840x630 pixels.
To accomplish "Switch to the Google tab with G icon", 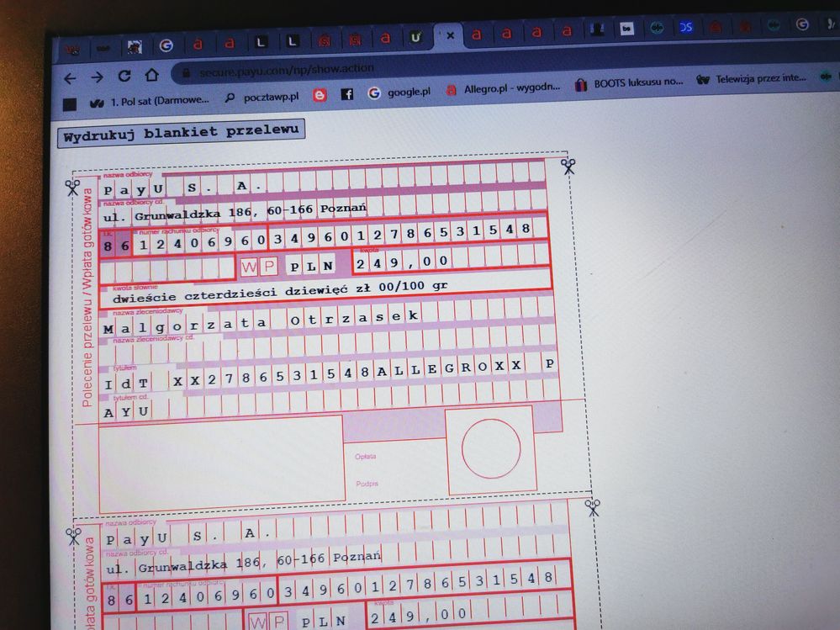I will [166, 44].
